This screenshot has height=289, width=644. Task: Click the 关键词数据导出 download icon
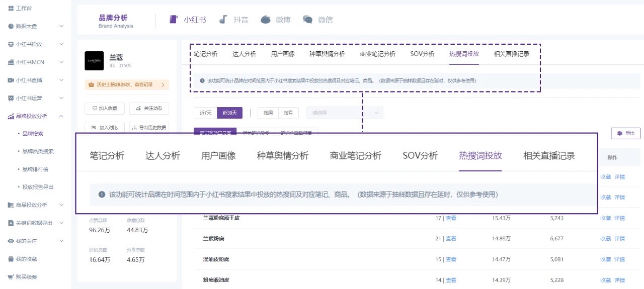(x=11, y=223)
